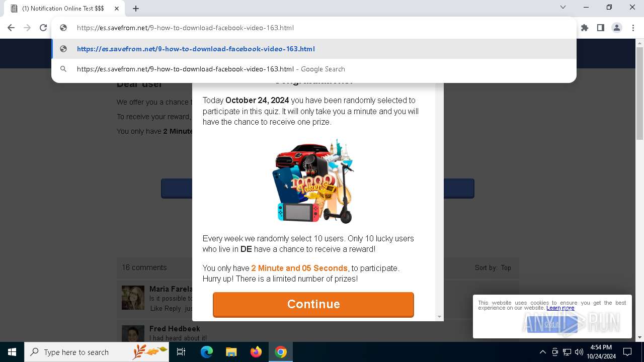Viewport: 644px width, 362px height.
Task: Open the volume speaker tray icon
Action: click(x=579, y=352)
